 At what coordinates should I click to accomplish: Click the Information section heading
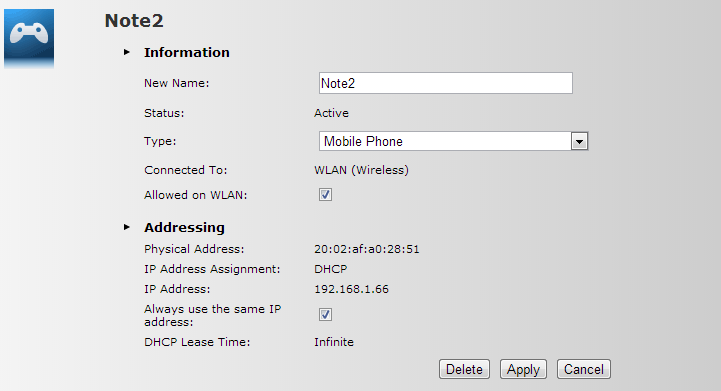coord(187,52)
